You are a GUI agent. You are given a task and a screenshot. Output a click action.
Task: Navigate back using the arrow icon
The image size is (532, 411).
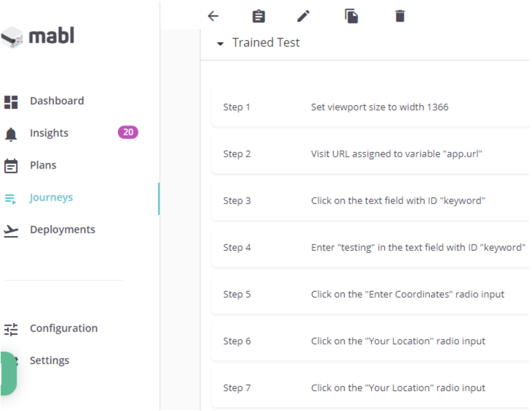coord(213,16)
